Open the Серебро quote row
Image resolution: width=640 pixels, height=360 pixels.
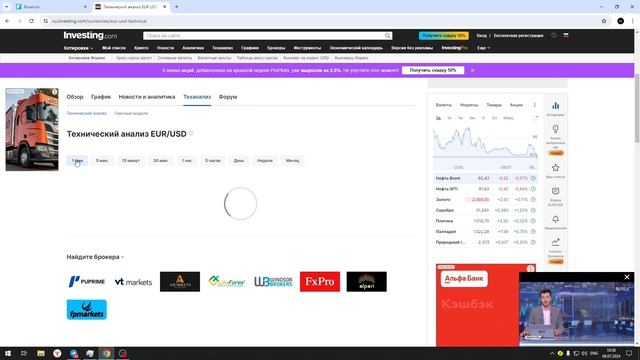(x=486, y=210)
